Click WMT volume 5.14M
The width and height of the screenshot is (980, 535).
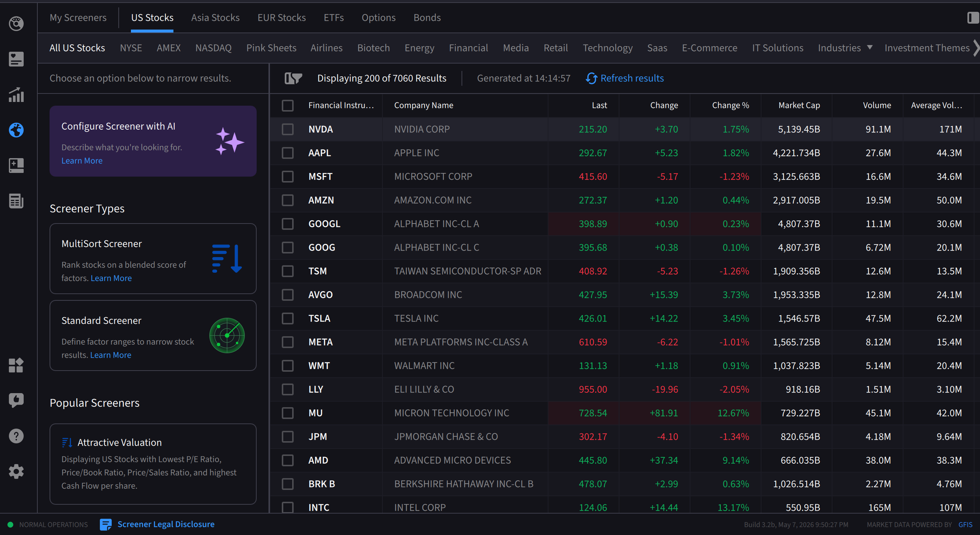coord(878,366)
